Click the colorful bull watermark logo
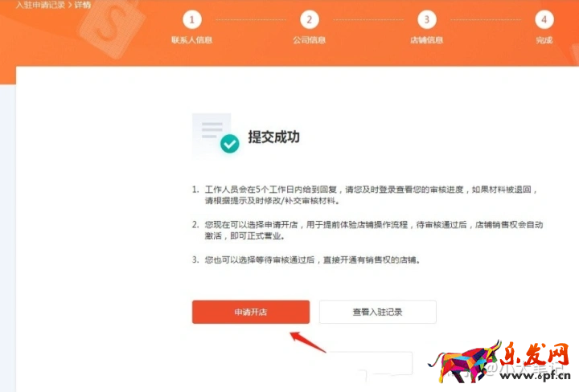This screenshot has width=579, height=392. (465, 361)
